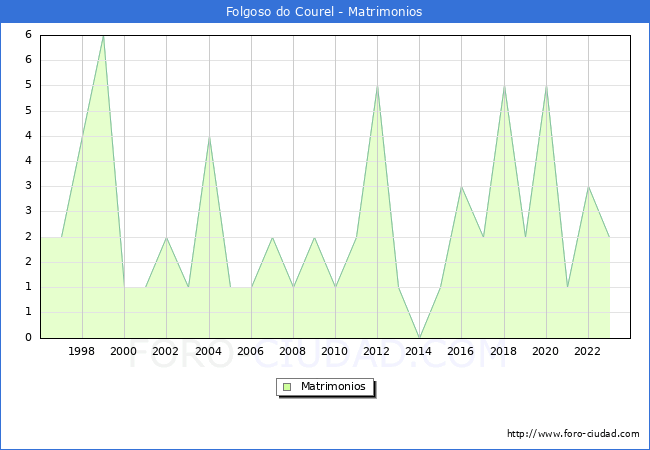Click the 2004 x-axis year label
Screen dimensions: 650x450
[x=208, y=352]
